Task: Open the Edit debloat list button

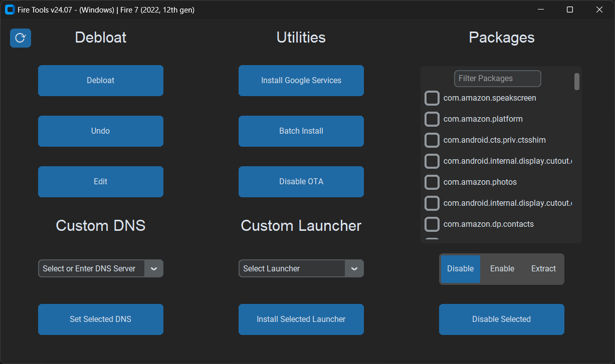Action: 101,182
